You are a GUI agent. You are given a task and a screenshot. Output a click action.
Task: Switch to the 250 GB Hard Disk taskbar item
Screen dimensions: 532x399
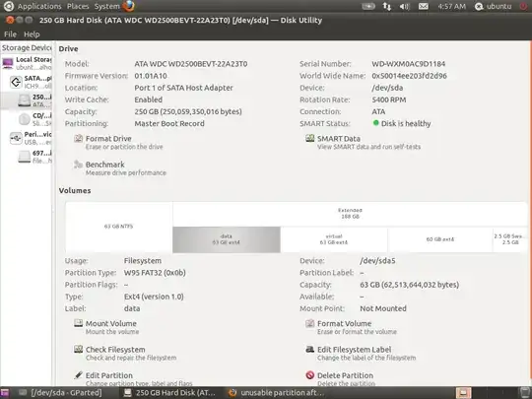170,393
